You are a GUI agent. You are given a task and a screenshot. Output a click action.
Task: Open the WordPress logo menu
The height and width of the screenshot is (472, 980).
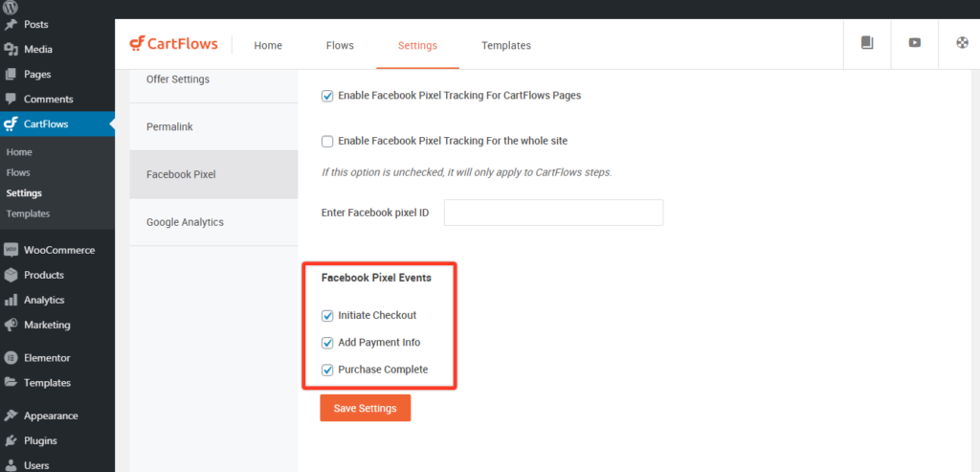pyautogui.click(x=11, y=8)
